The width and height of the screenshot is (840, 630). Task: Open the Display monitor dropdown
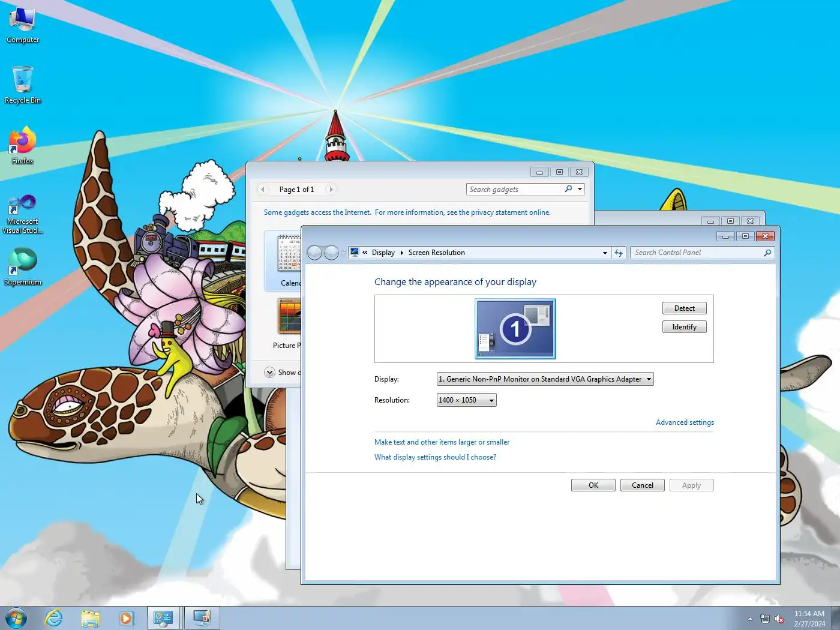point(545,379)
